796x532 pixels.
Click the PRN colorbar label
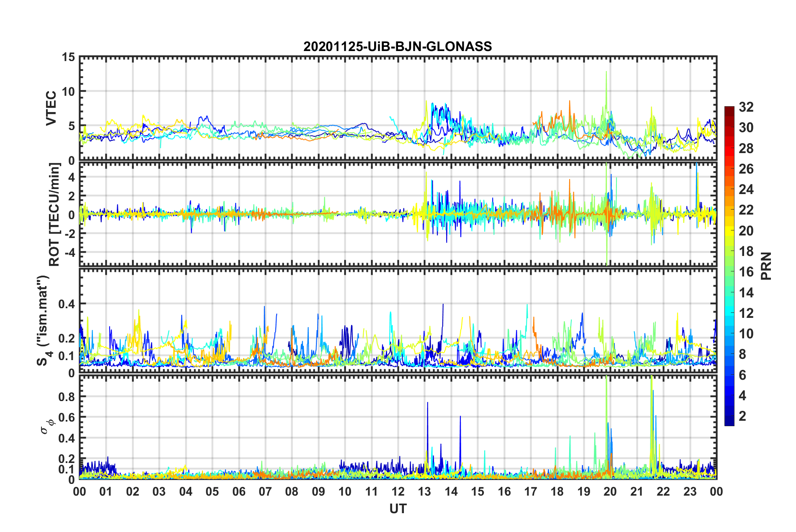[x=766, y=266]
